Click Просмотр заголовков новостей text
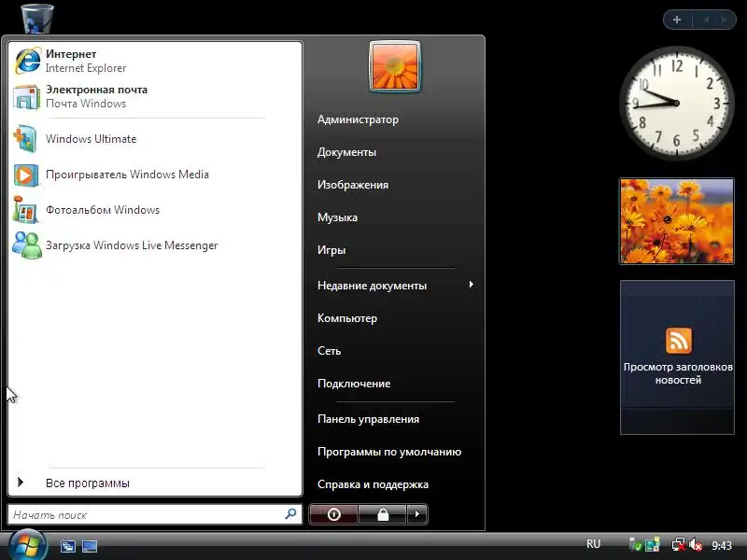747x560 pixels. (x=678, y=373)
